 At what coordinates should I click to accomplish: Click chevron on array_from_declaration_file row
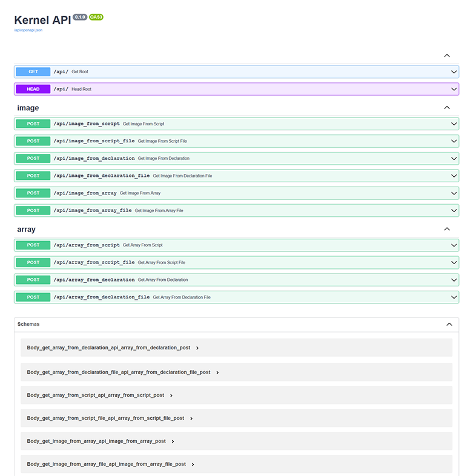[454, 297]
